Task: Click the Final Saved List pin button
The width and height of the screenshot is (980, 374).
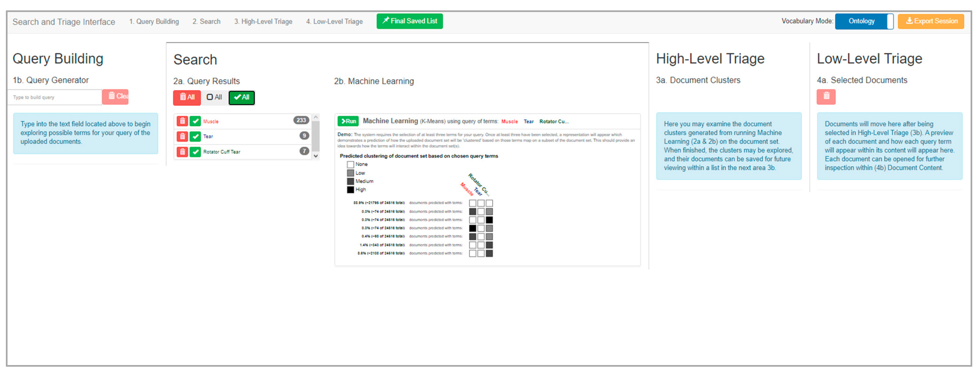Action: point(409,21)
